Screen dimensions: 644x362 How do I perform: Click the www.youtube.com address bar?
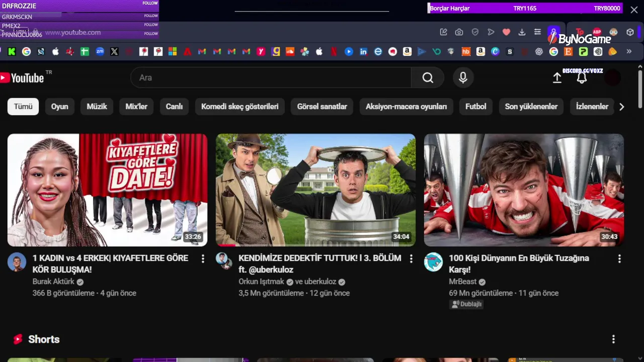[x=72, y=32]
